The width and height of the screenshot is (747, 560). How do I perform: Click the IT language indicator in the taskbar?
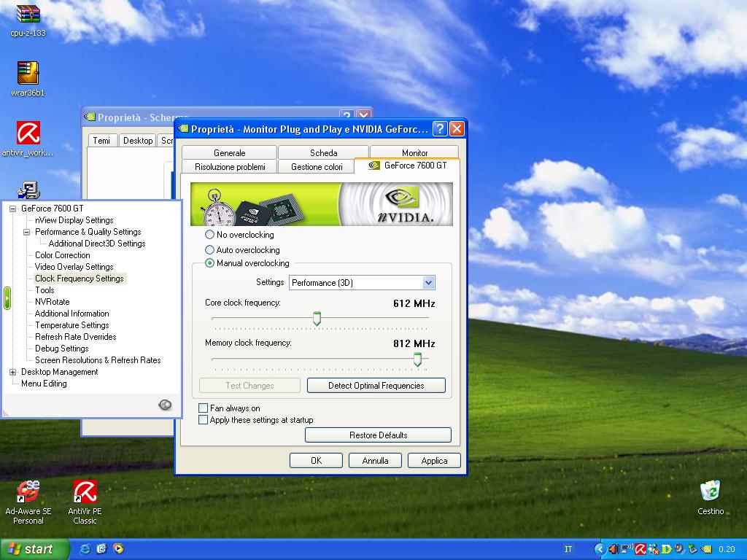click(x=568, y=550)
